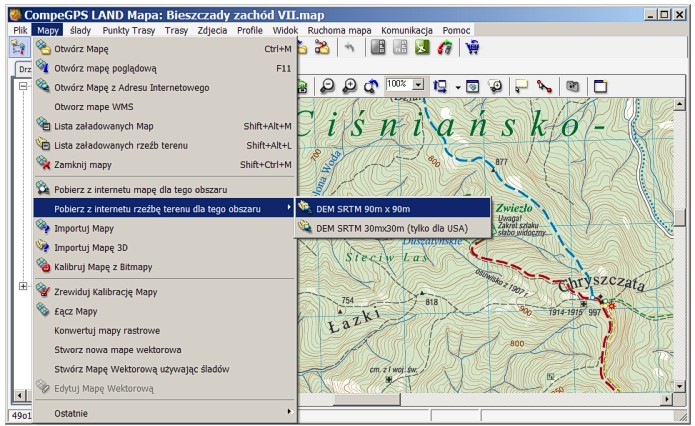Open the ślady menu

pyautogui.click(x=80, y=30)
